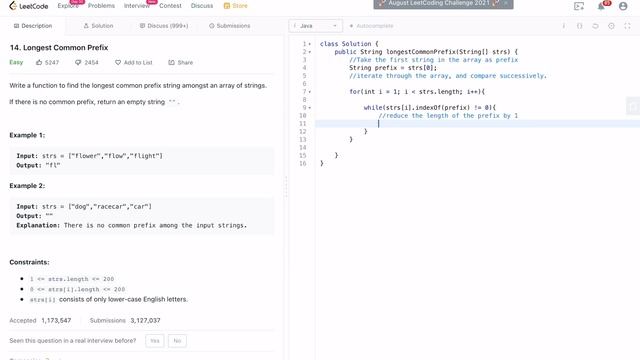Go to the Problems page
The image size is (640, 360).
pyautogui.click(x=101, y=6)
